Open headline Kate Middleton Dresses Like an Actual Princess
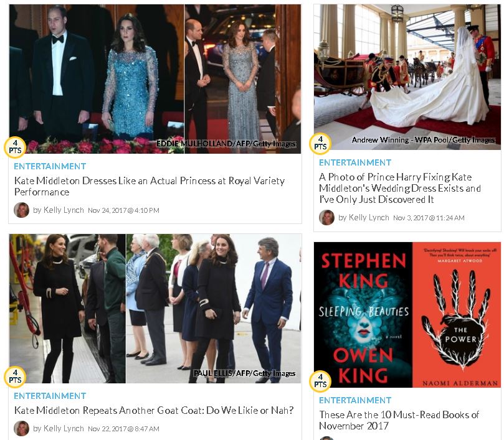The height and width of the screenshot is (440, 504). coord(150,186)
